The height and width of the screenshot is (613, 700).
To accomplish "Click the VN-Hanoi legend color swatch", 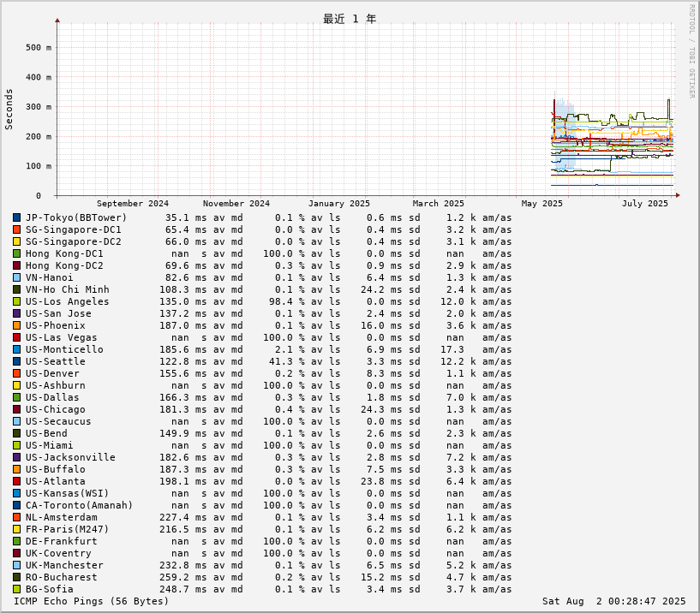I will [x=16, y=277].
